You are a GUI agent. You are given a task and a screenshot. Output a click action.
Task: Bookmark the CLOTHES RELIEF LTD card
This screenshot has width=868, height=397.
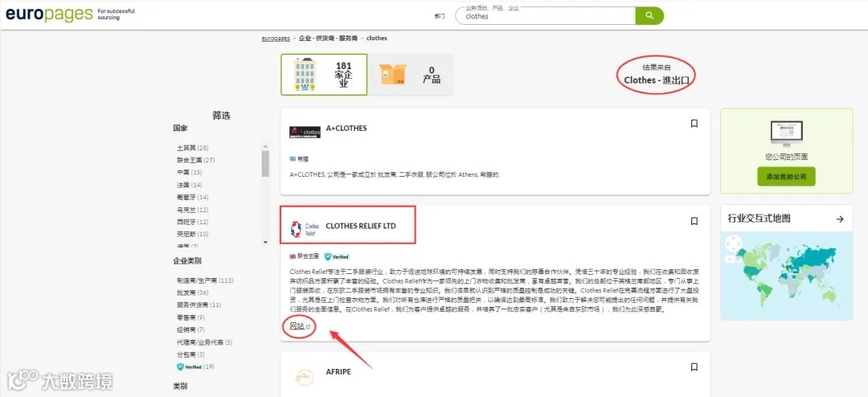click(x=694, y=222)
